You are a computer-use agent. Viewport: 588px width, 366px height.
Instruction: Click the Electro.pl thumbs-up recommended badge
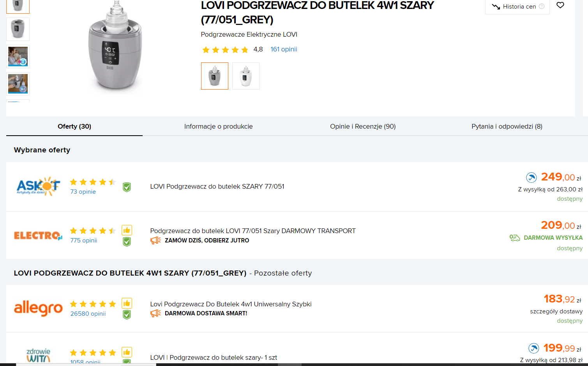click(x=127, y=230)
